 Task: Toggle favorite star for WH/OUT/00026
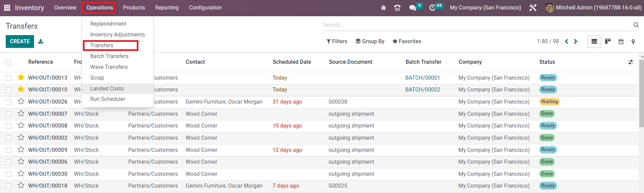pyautogui.click(x=21, y=101)
